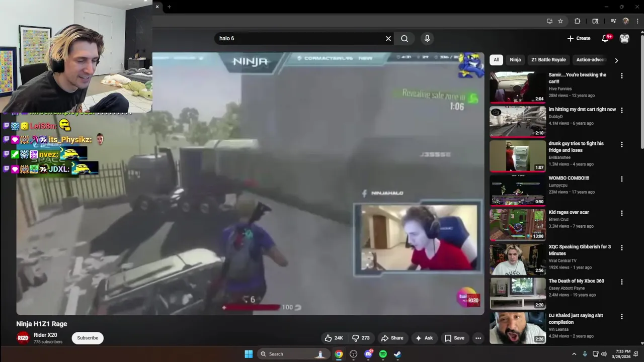Bookmark this page with the star icon
This screenshot has width=644, height=362.
pyautogui.click(x=560, y=21)
